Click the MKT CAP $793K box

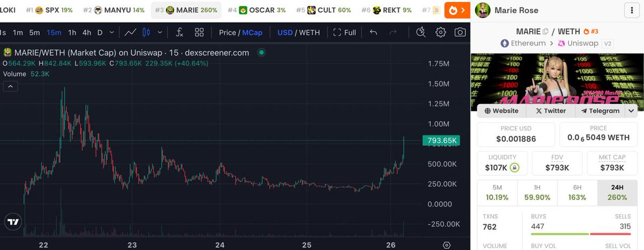pyautogui.click(x=612, y=163)
